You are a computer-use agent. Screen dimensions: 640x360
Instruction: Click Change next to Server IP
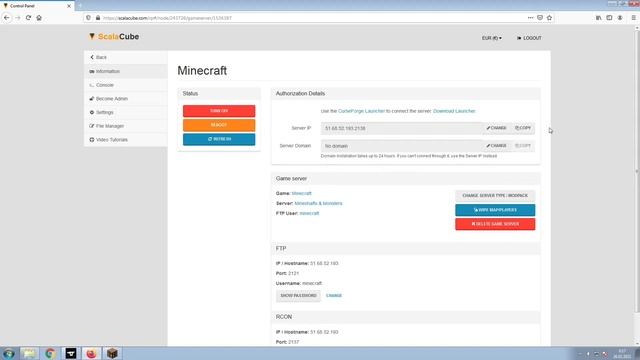pos(496,128)
